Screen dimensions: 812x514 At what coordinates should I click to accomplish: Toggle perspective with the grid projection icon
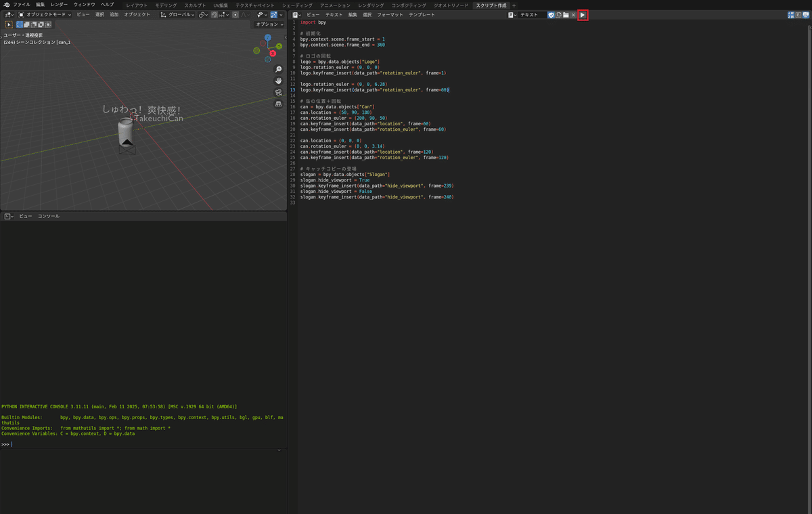click(x=278, y=104)
